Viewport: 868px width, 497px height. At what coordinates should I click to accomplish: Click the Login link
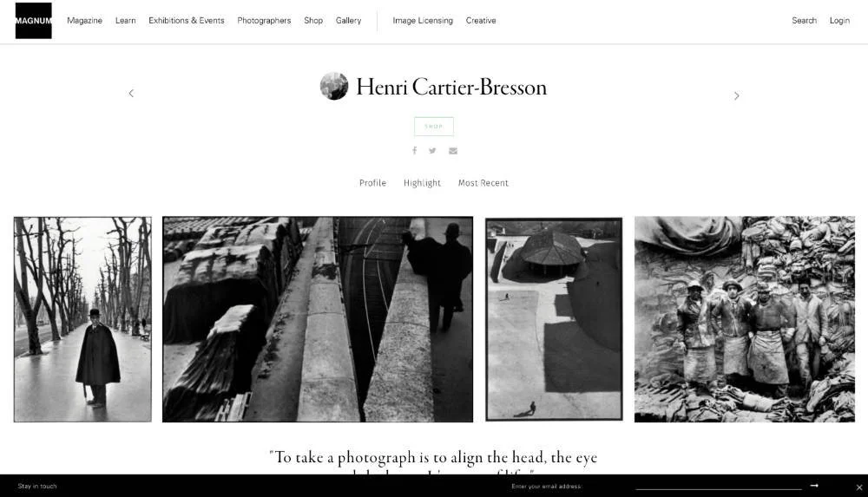[839, 21]
